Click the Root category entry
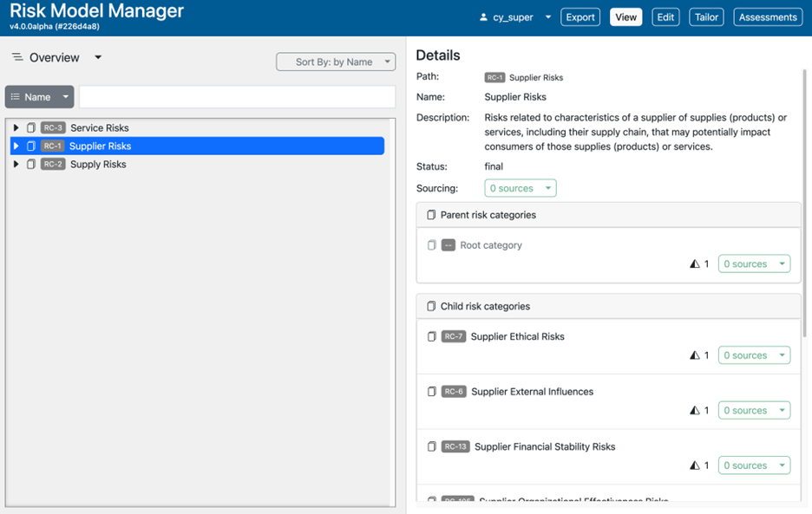This screenshot has height=514, width=812. pos(491,245)
